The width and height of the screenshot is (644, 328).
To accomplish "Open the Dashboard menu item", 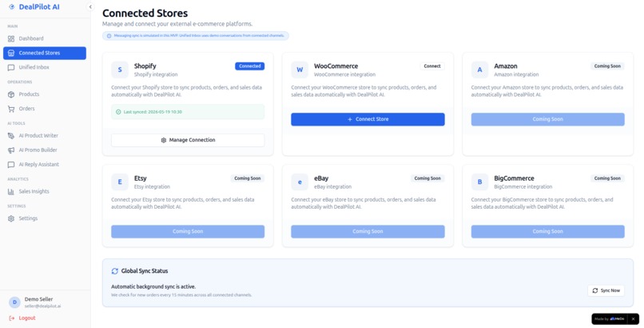I will [45, 38].
